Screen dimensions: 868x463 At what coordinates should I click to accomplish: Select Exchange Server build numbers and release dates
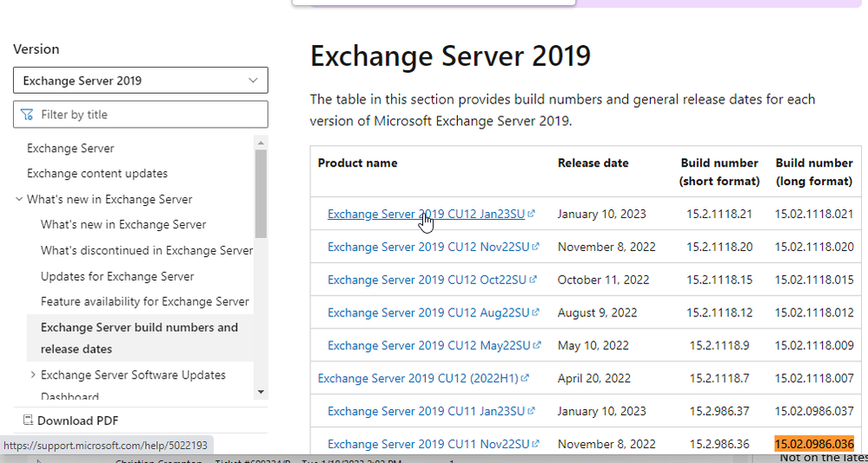pos(140,338)
